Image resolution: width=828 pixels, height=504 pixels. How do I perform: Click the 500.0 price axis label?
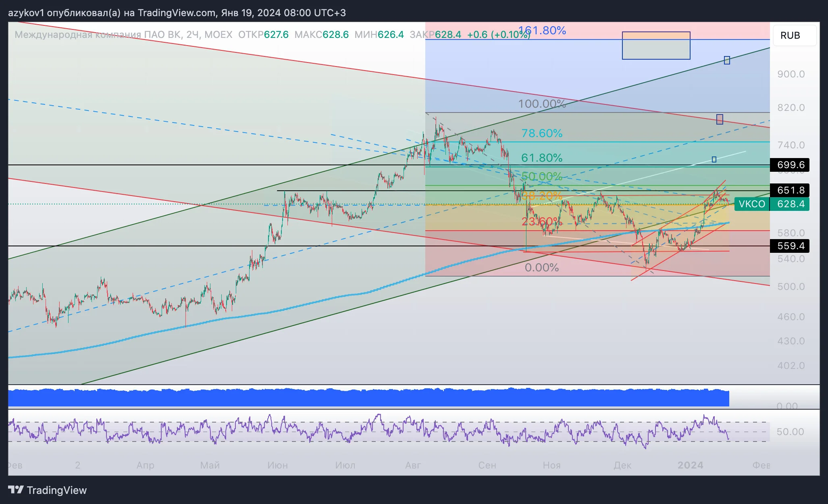[791, 287]
